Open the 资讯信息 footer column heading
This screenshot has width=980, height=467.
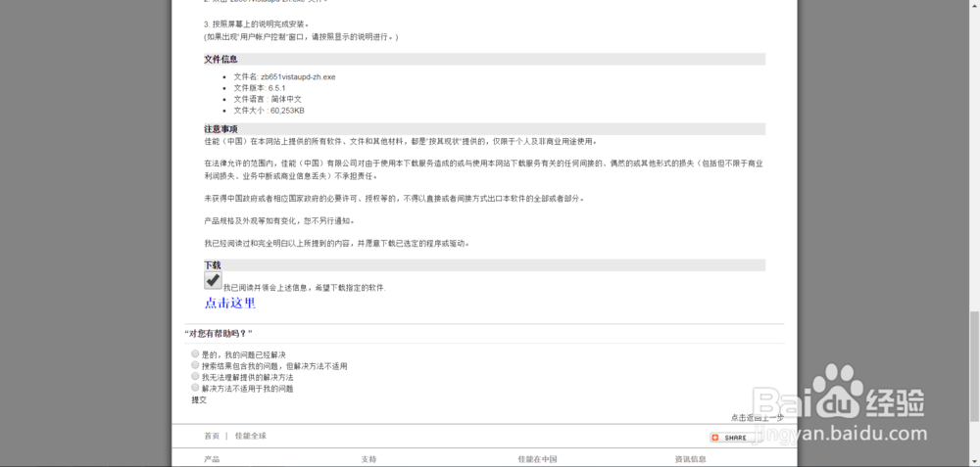(691, 459)
